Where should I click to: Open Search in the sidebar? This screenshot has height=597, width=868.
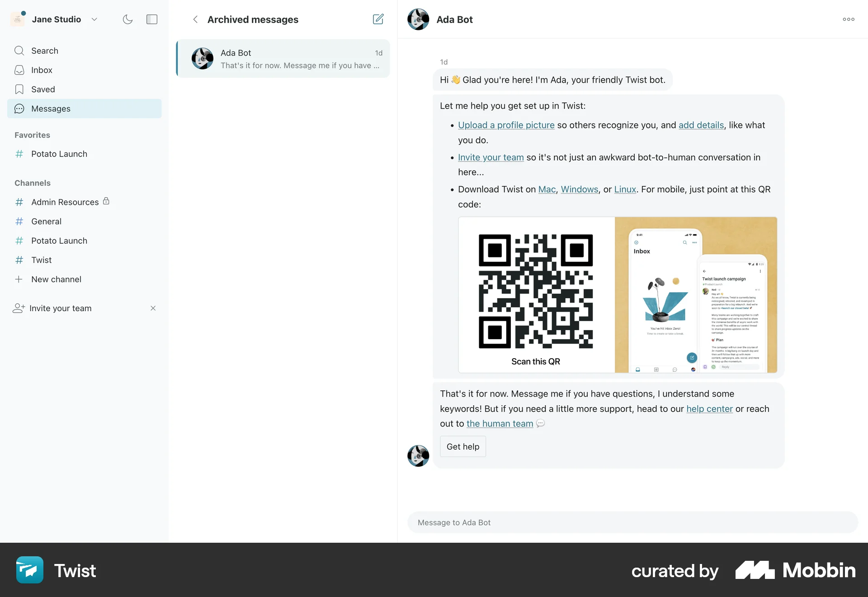click(44, 51)
